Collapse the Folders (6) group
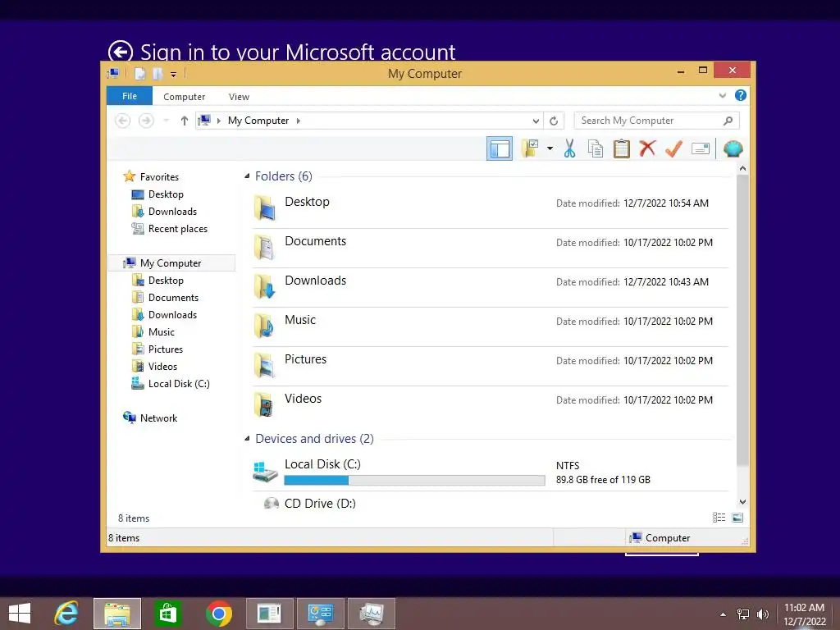Image resolution: width=840 pixels, height=630 pixels. (247, 176)
